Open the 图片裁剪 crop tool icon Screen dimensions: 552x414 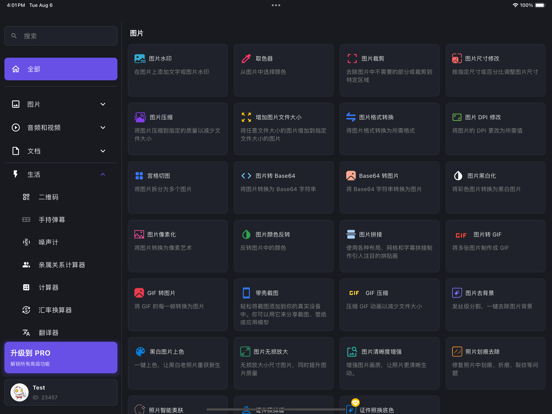[352, 58]
